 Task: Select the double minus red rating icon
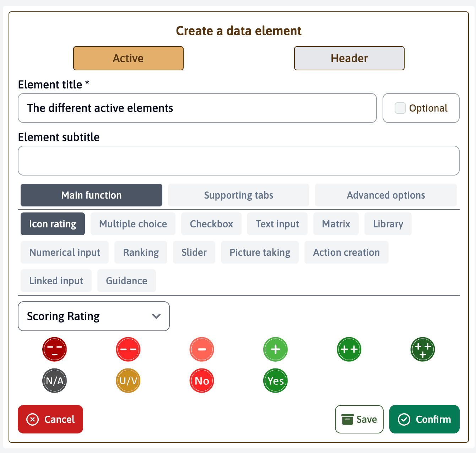(128, 349)
